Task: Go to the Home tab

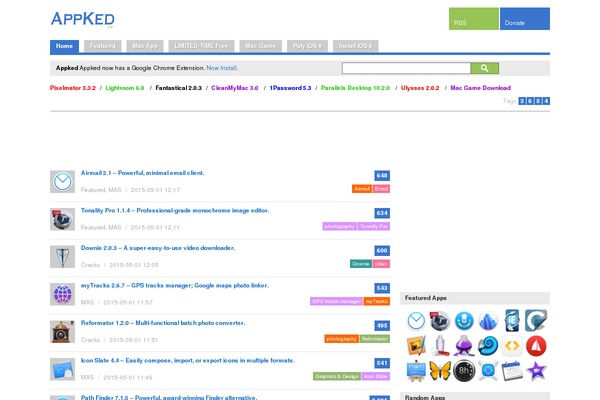Action: tap(64, 46)
